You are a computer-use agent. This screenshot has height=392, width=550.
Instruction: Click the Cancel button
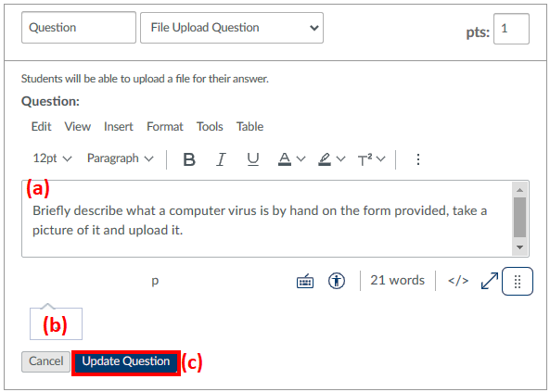pyautogui.click(x=46, y=361)
